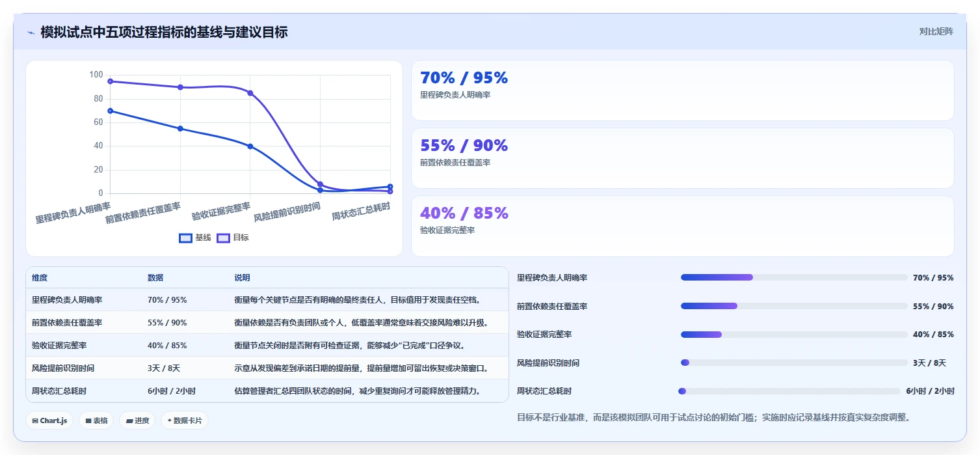Click the 说明 table column header
980x455 pixels.
(242, 278)
